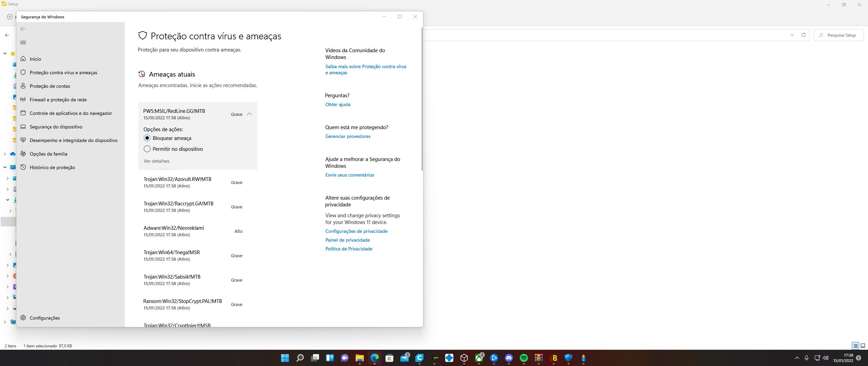Open the address bar history dropdown

(792, 35)
